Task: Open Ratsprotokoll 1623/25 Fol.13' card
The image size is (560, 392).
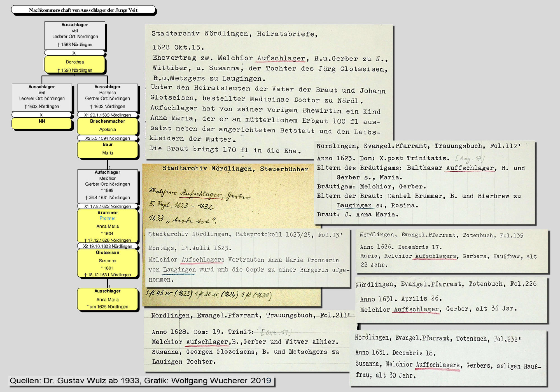Action: (247, 258)
